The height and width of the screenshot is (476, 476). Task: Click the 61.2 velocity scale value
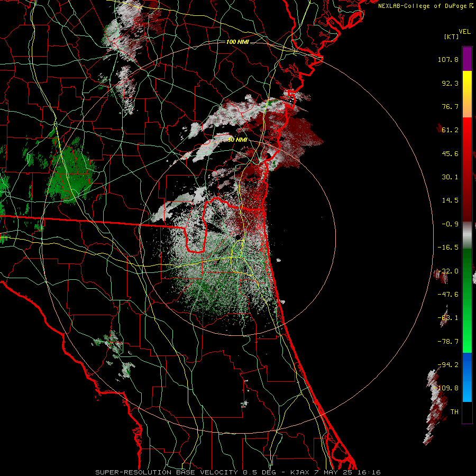[450, 130]
